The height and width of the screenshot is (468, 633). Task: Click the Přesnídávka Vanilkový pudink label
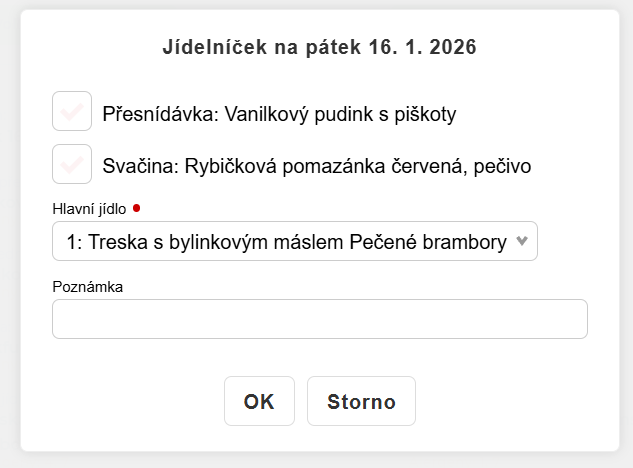[x=279, y=114]
